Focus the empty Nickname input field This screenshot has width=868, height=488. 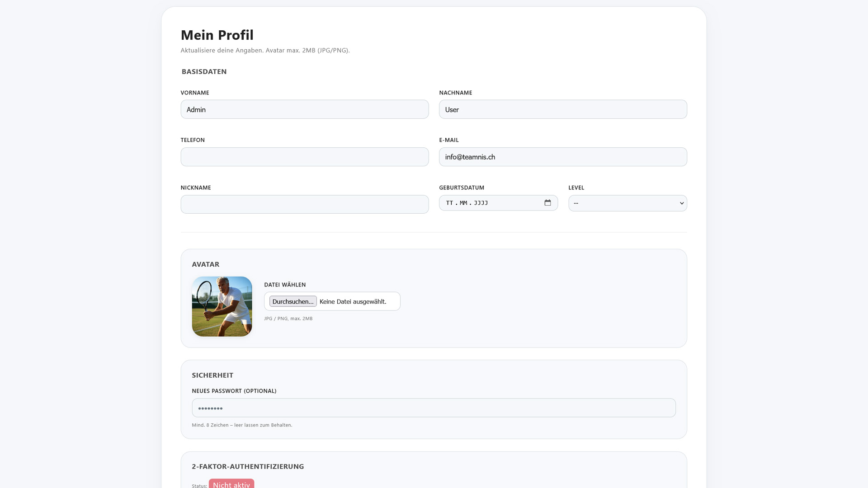click(304, 204)
